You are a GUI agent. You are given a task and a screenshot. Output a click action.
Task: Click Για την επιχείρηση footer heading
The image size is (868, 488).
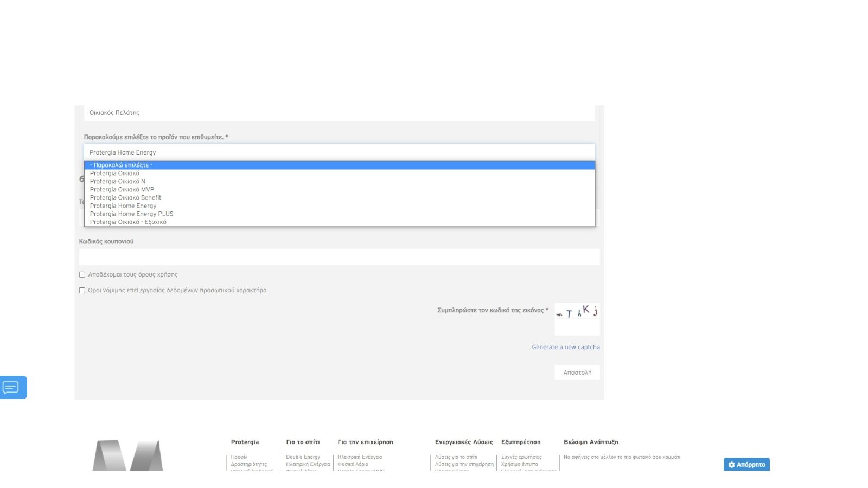point(365,442)
